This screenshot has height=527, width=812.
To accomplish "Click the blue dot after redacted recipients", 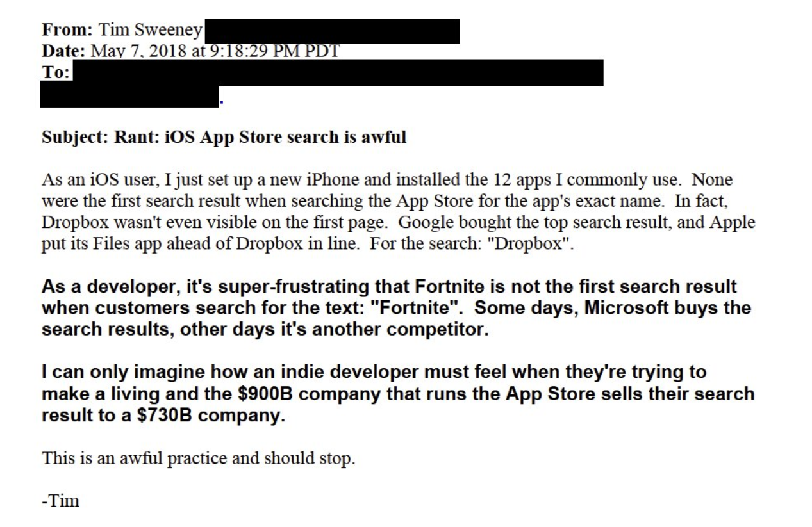I will [221, 101].
